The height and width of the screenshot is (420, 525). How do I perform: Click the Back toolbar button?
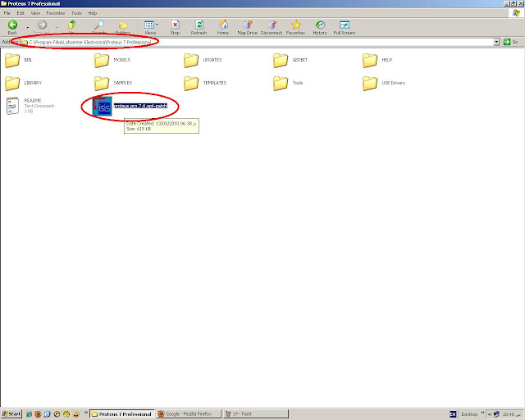pos(13,27)
